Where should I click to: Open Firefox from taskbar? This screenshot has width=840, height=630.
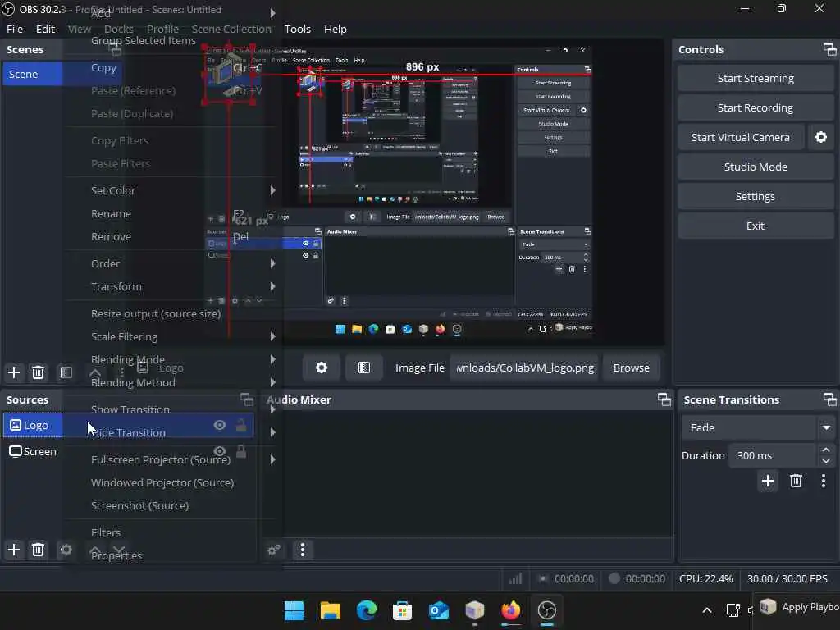pyautogui.click(x=510, y=610)
